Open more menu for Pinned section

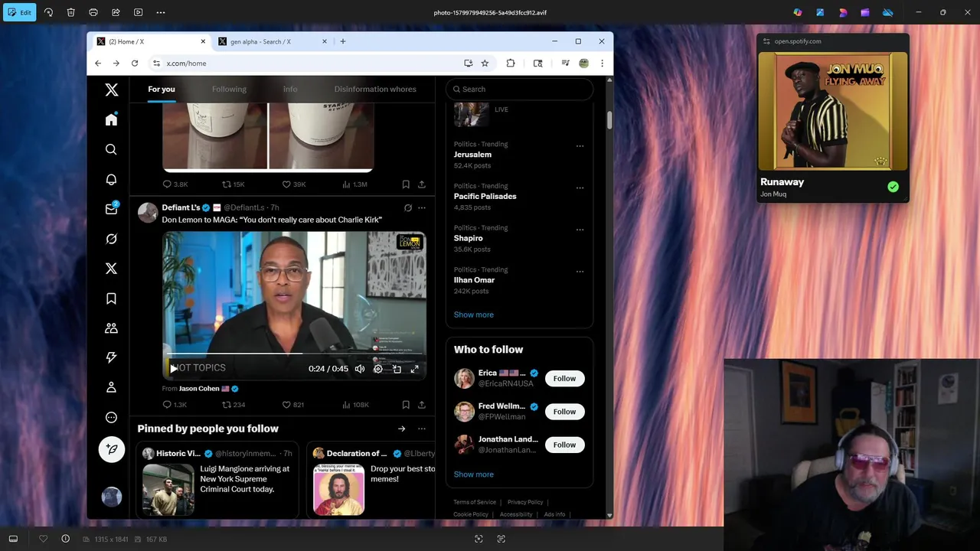pyautogui.click(x=422, y=429)
